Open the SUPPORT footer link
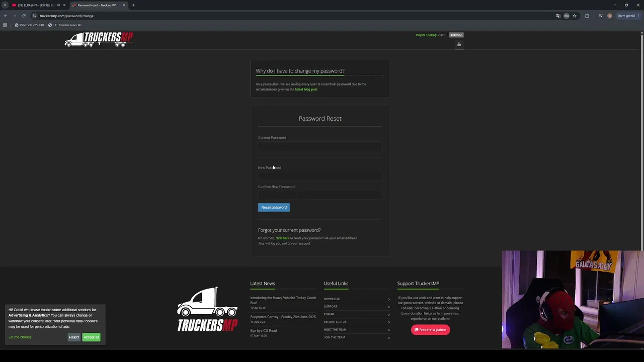Screen dimensions: 644x362 (331, 307)
